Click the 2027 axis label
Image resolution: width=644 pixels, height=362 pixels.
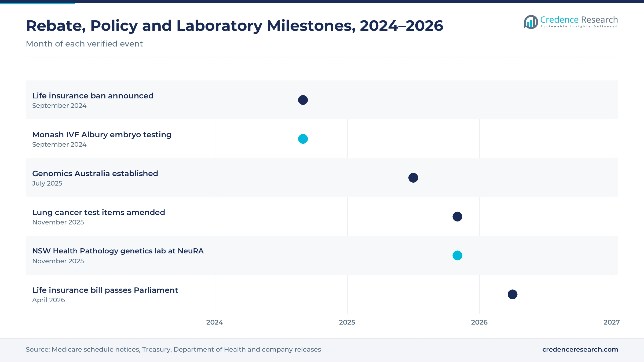pos(612,322)
